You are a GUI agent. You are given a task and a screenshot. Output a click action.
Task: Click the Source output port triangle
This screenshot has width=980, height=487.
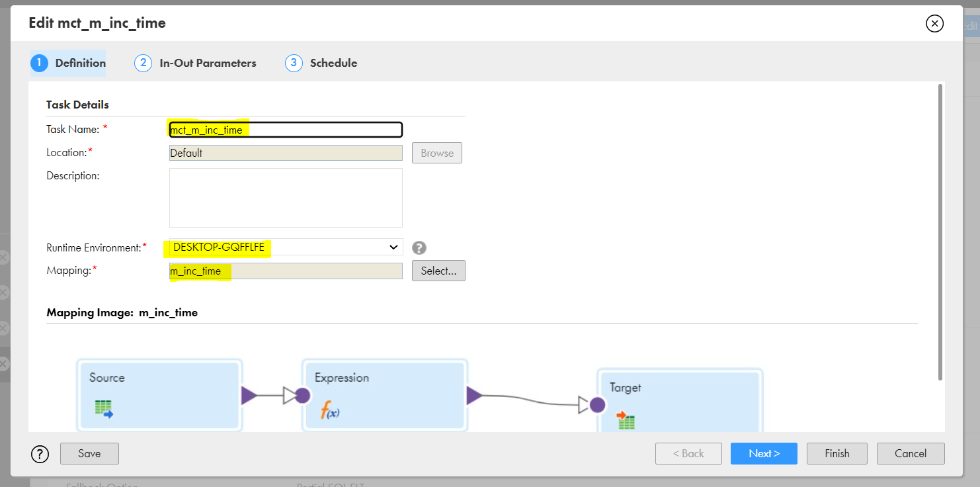249,396
